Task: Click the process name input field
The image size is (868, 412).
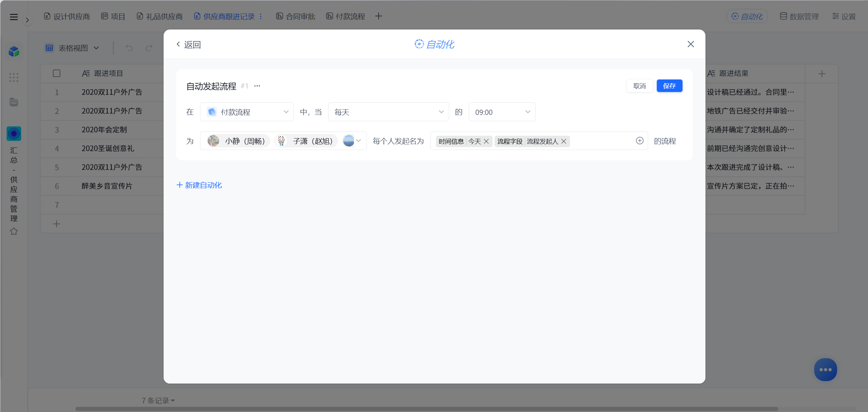Action: pyautogui.click(x=539, y=141)
